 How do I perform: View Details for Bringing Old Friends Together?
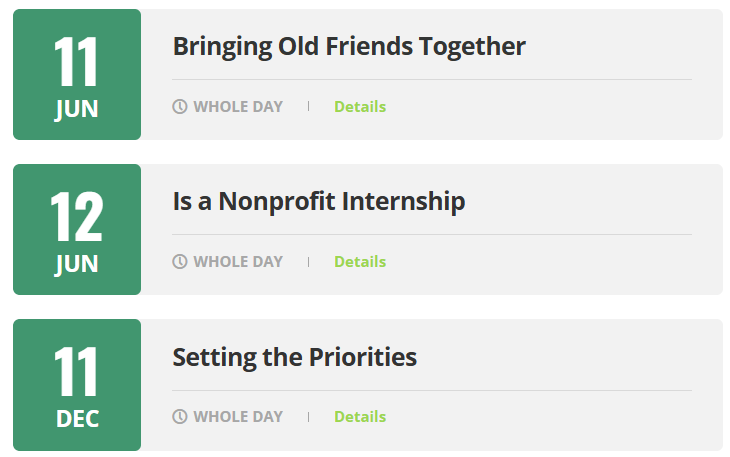pos(360,107)
